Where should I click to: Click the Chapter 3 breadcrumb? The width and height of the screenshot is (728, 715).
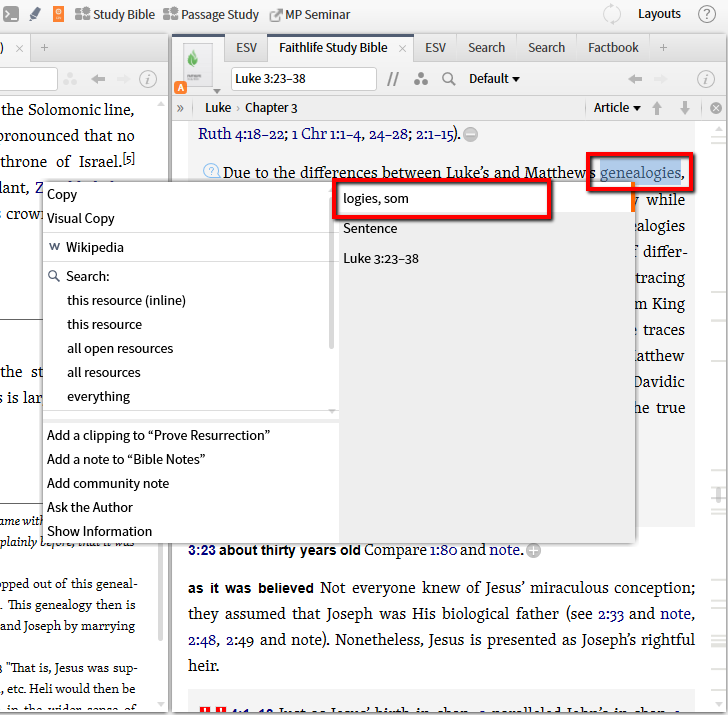271,108
